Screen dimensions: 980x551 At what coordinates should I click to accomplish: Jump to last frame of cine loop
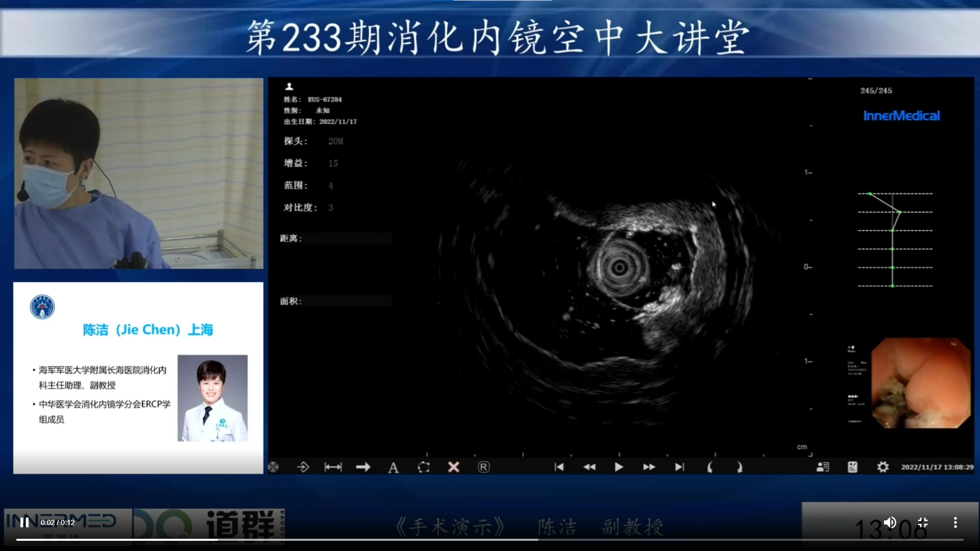point(679,467)
